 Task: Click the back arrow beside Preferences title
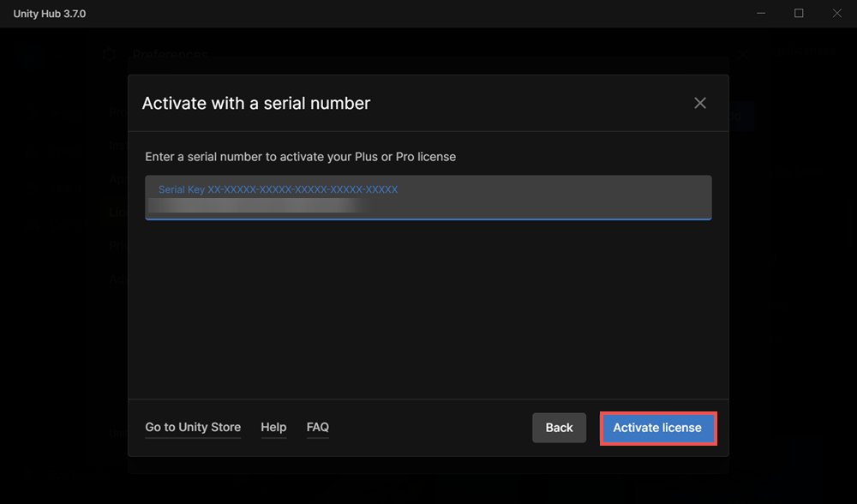(109, 54)
